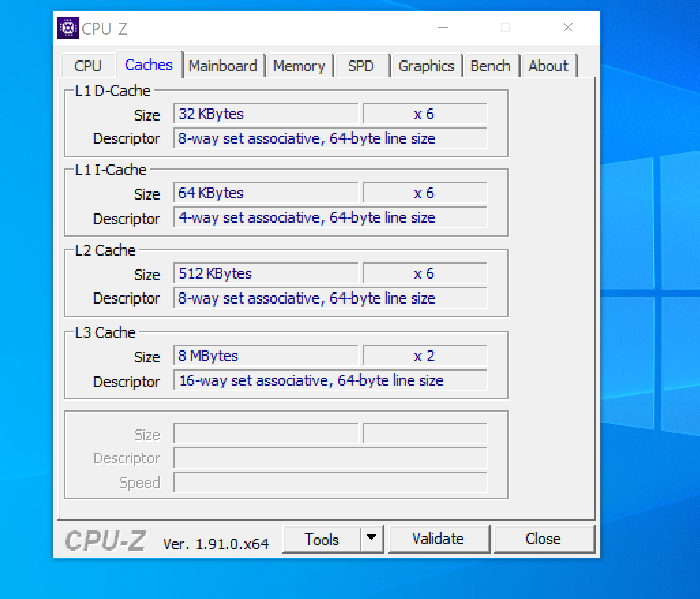The width and height of the screenshot is (700, 599).
Task: Click L1 I-Cache count field x 6
Action: tap(425, 193)
